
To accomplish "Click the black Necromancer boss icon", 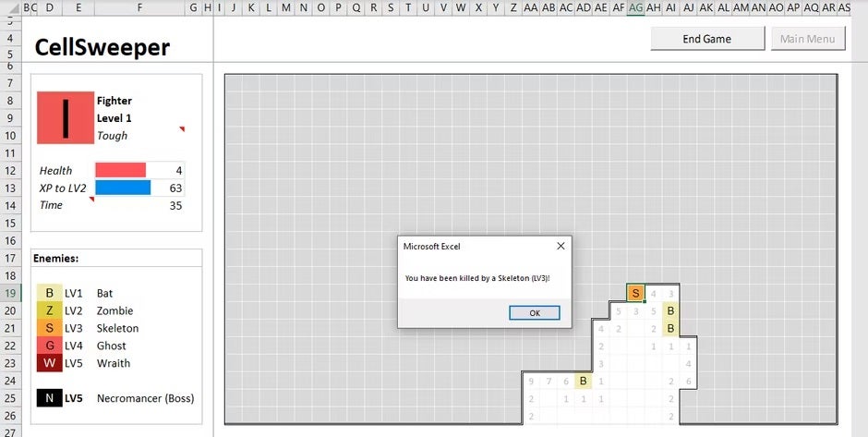I will click(x=49, y=398).
